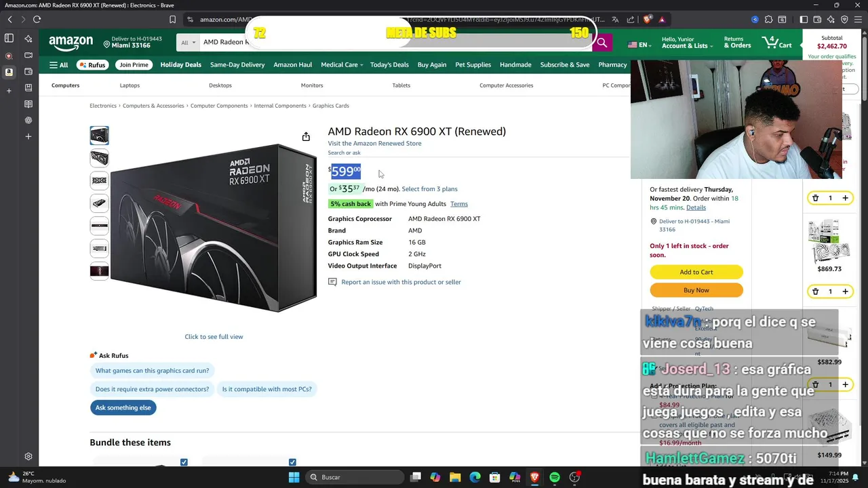Open Pet Supplies in the nav bar
Viewport: 868px width, 488px height.
(x=473, y=65)
